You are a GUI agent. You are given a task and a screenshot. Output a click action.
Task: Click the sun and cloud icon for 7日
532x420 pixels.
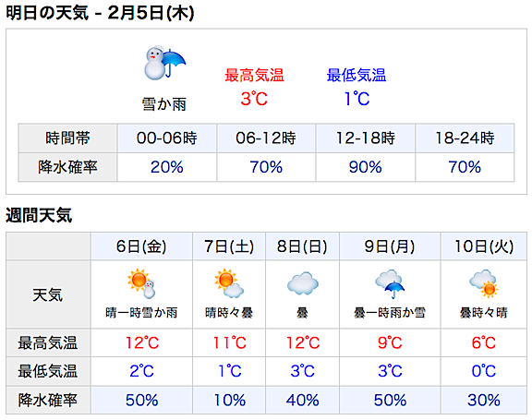[x=229, y=283]
